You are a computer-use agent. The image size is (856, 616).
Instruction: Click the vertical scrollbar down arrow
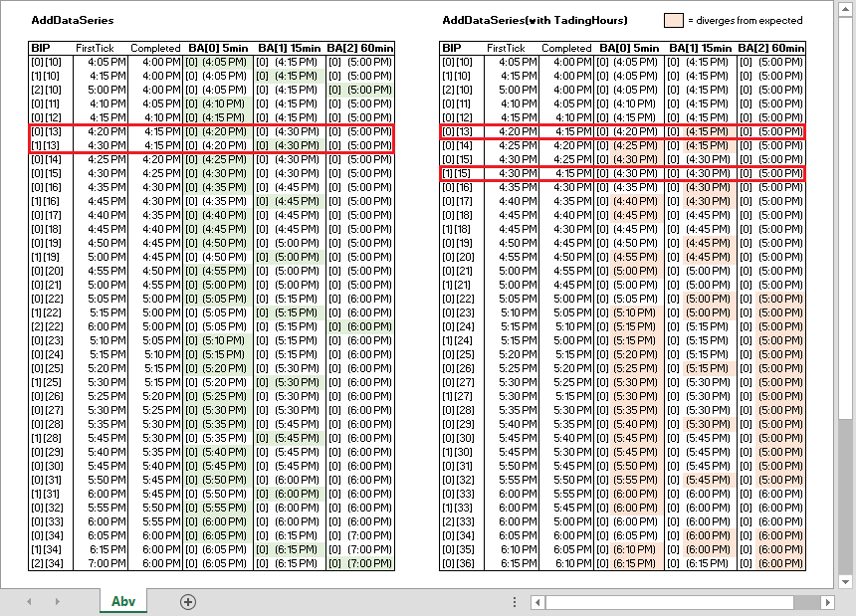pos(845,581)
